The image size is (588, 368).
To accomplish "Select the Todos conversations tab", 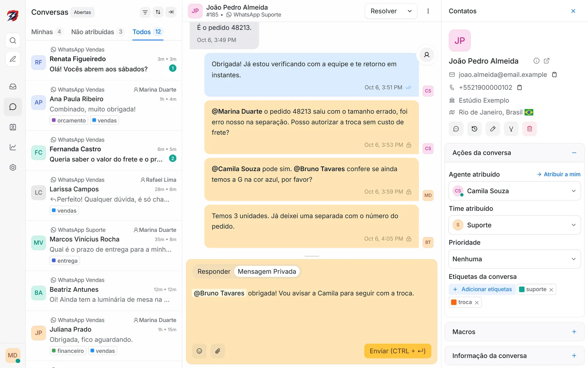I will click(147, 32).
